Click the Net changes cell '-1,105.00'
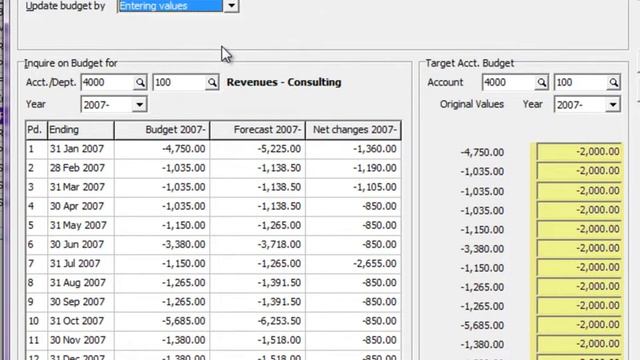 tap(353, 187)
